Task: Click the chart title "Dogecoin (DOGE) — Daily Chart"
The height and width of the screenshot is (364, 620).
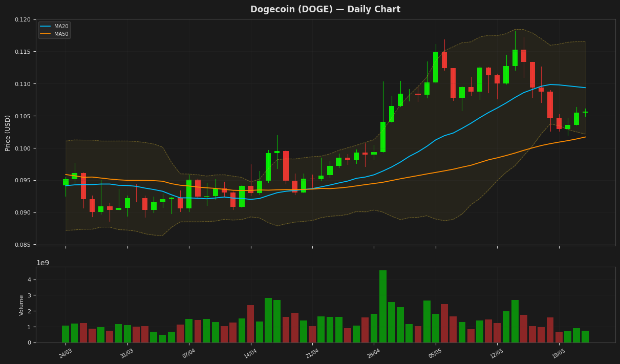Action: tap(325, 10)
